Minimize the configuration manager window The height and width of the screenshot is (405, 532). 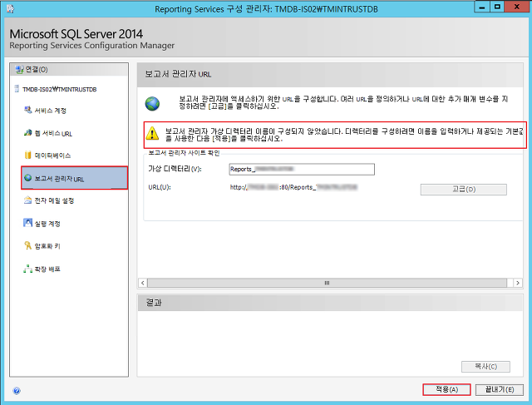pyautogui.click(x=482, y=7)
